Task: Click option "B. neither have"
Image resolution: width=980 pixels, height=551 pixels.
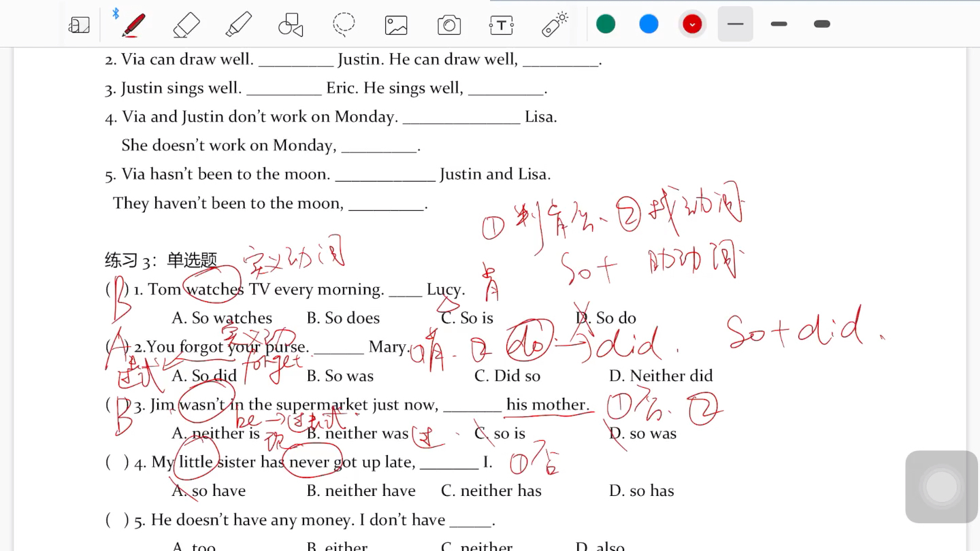Action: pos(361,490)
